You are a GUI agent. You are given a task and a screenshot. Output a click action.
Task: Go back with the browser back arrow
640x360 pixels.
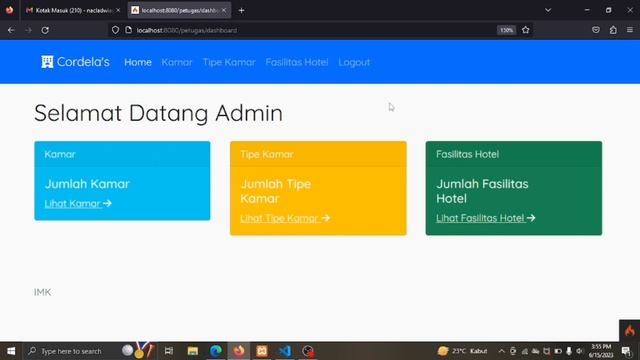(x=11, y=30)
